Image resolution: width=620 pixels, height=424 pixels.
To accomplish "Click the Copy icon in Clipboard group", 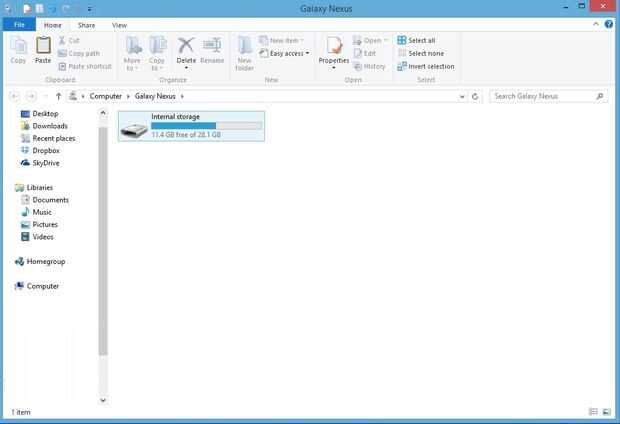I will tap(18, 46).
